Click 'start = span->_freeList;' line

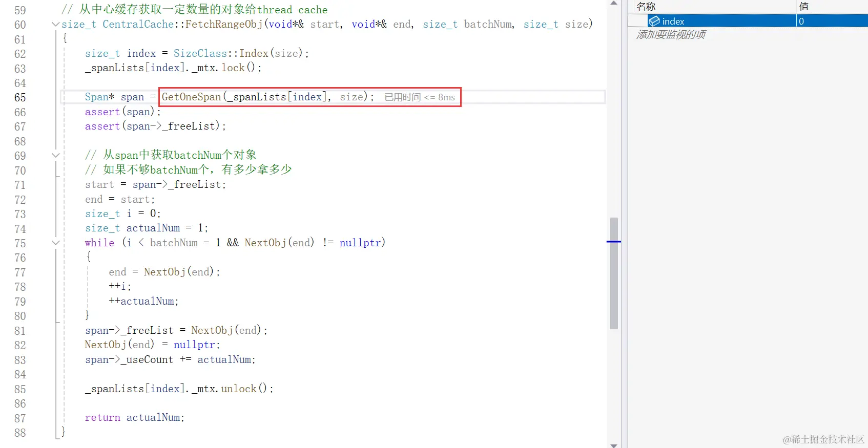[155, 184]
